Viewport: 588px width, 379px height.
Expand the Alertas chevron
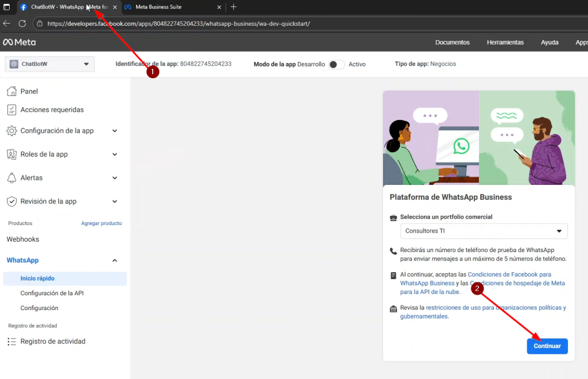coord(115,177)
